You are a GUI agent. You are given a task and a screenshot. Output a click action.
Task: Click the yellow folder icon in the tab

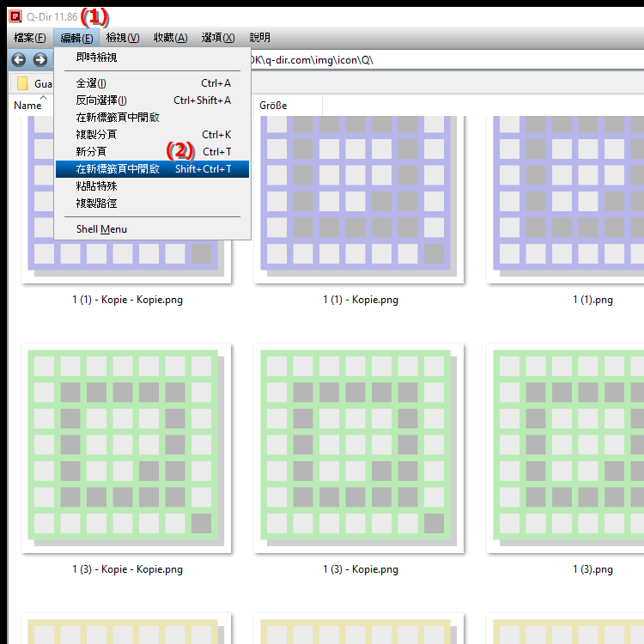click(x=22, y=84)
